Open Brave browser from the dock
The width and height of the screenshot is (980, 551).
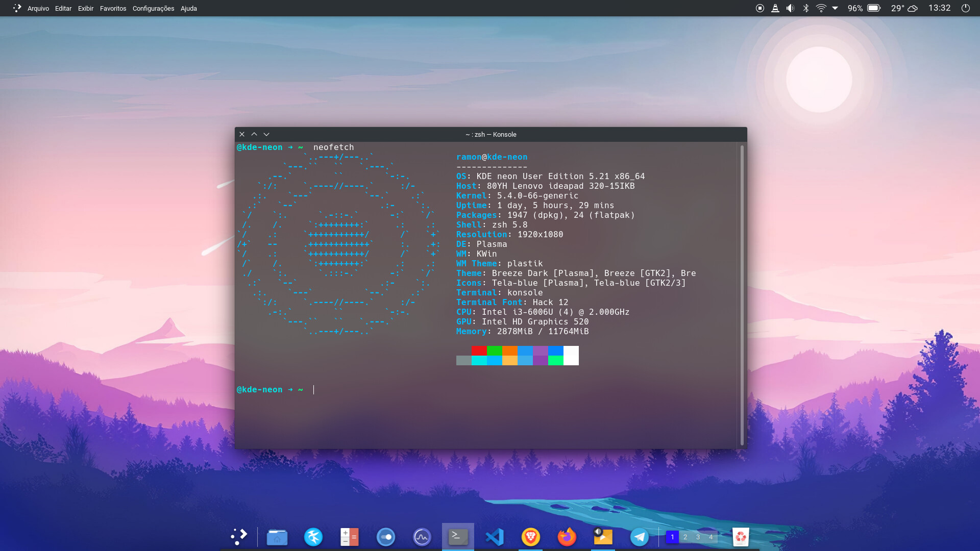pyautogui.click(x=531, y=537)
